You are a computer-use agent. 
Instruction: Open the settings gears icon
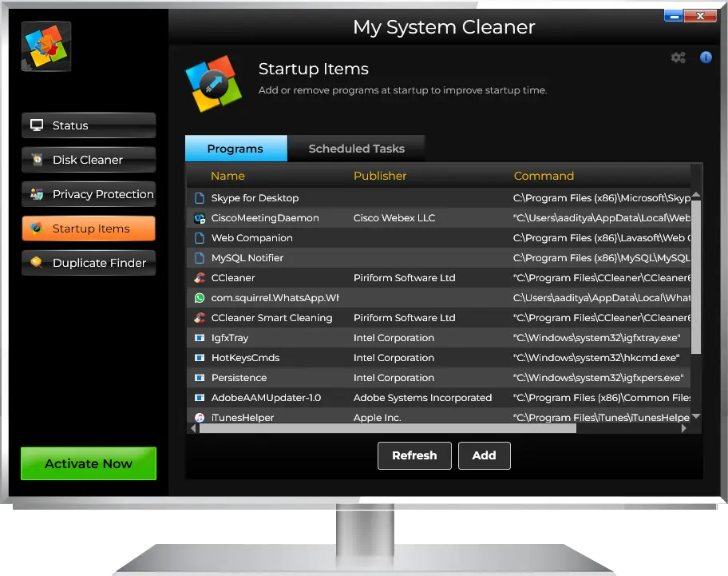[679, 58]
